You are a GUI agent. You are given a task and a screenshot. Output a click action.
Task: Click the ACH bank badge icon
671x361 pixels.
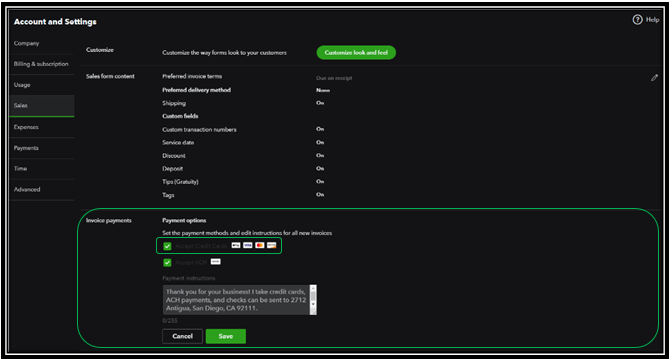(x=216, y=261)
